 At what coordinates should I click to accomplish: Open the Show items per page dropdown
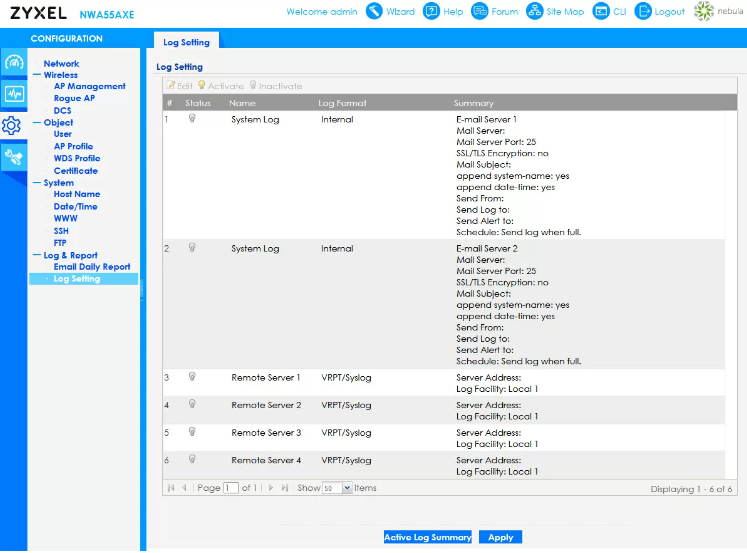pos(347,488)
